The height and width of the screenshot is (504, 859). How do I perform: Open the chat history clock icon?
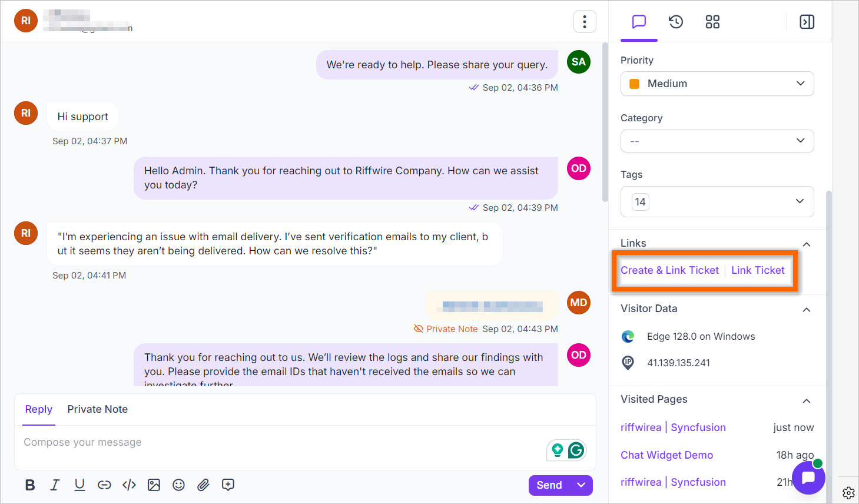click(676, 22)
